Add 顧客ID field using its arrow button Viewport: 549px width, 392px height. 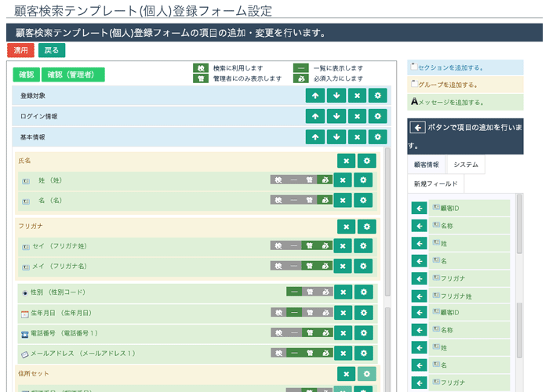(420, 208)
